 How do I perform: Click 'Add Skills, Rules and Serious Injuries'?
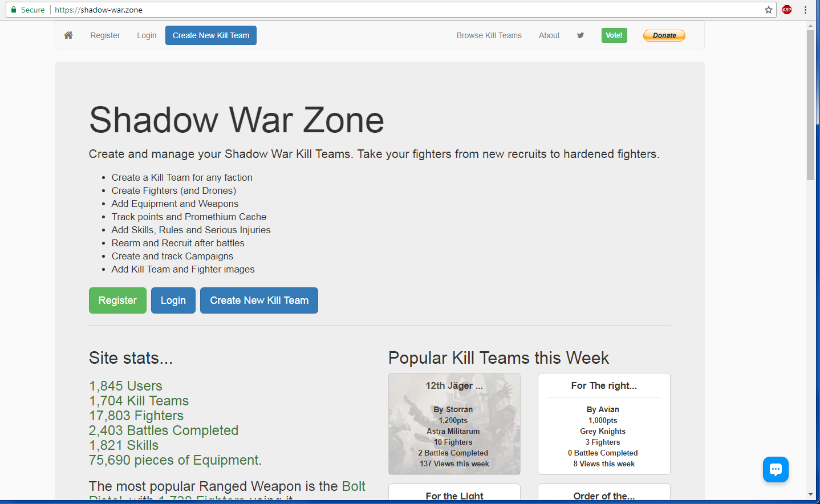point(191,230)
